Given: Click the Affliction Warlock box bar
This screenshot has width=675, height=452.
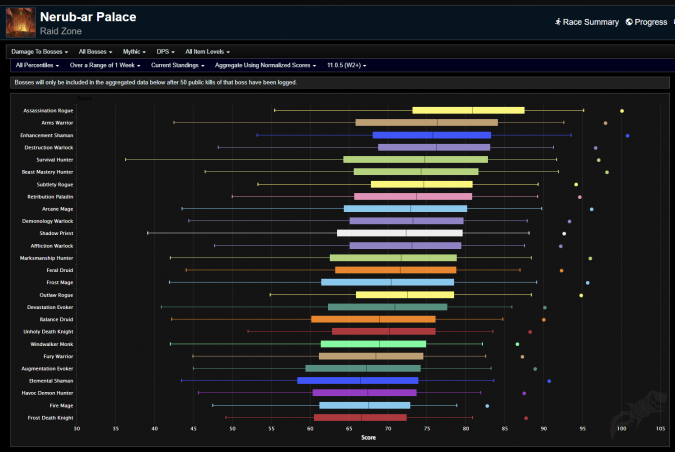Looking at the screenshot, I should (405, 245).
